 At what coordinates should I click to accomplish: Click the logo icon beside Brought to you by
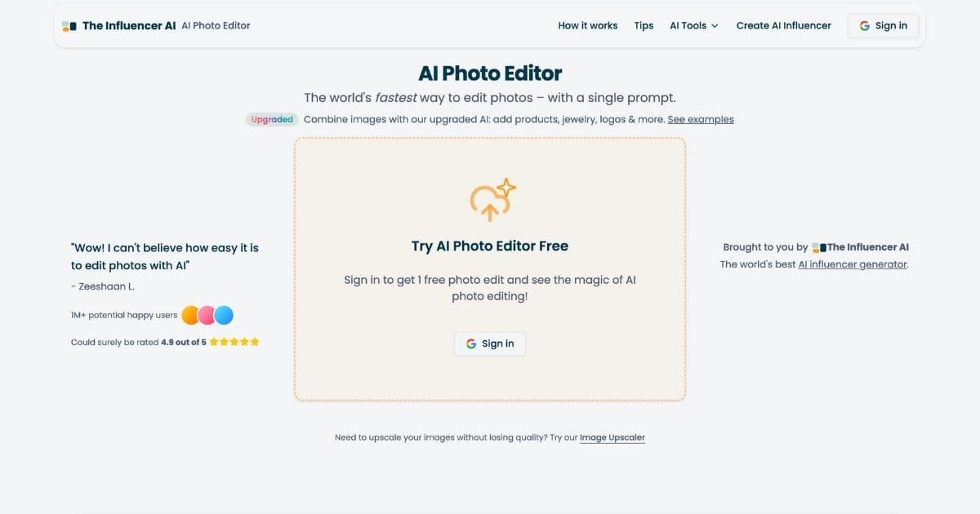pyautogui.click(x=820, y=246)
